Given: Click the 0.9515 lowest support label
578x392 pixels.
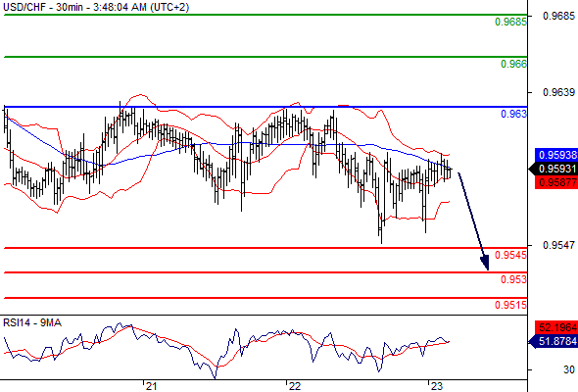Looking at the screenshot, I should (x=510, y=305).
